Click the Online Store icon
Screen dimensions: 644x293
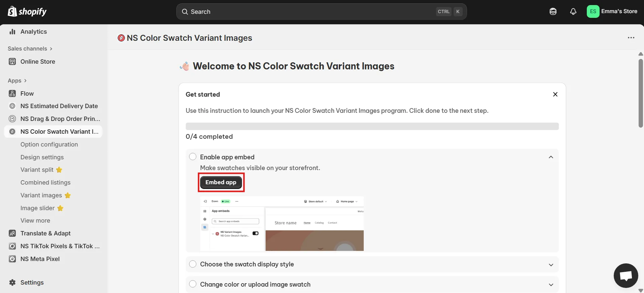point(12,62)
